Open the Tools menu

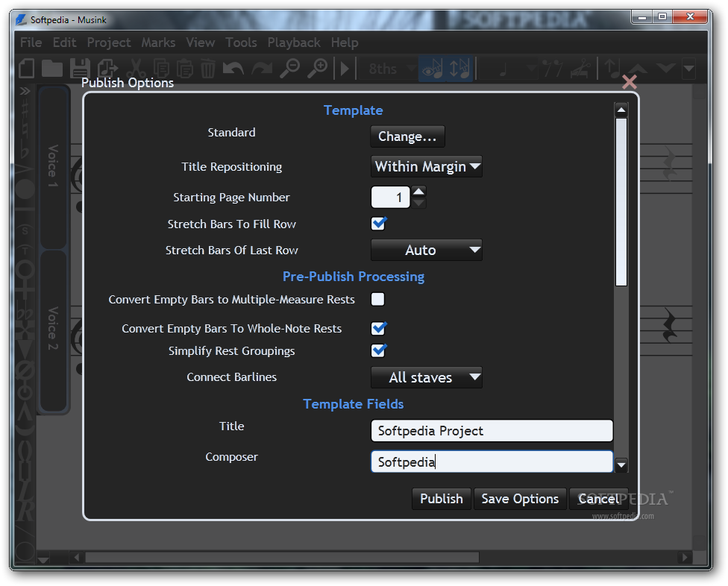241,42
